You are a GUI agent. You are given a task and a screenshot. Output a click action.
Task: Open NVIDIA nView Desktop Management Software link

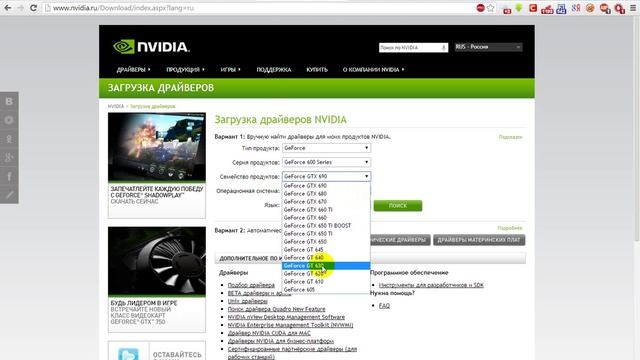tap(286, 317)
